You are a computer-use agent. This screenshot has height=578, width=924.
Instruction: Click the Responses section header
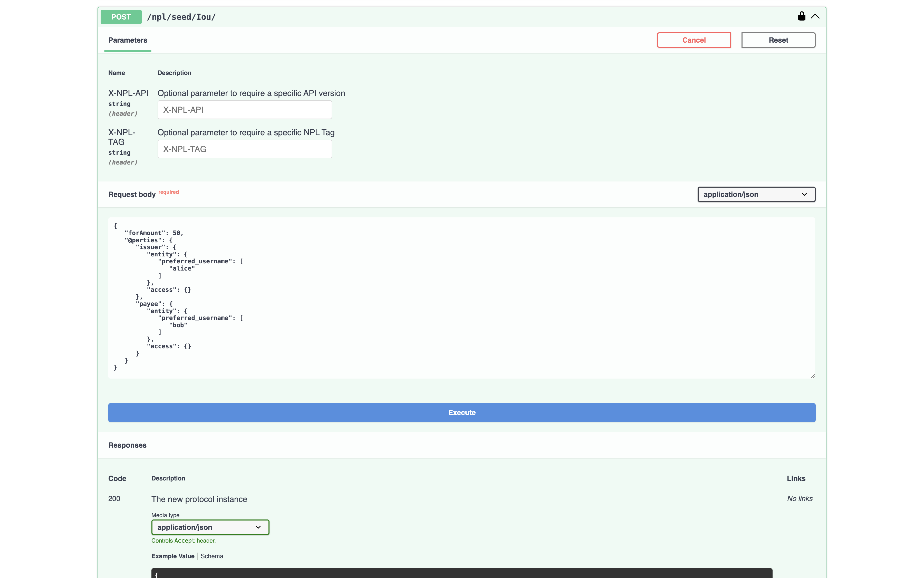coord(127,445)
